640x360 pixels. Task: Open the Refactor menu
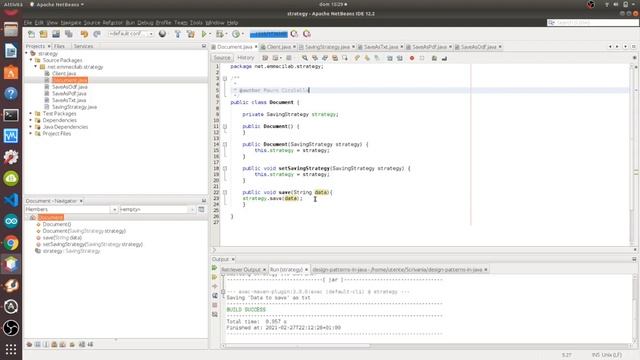click(x=112, y=22)
